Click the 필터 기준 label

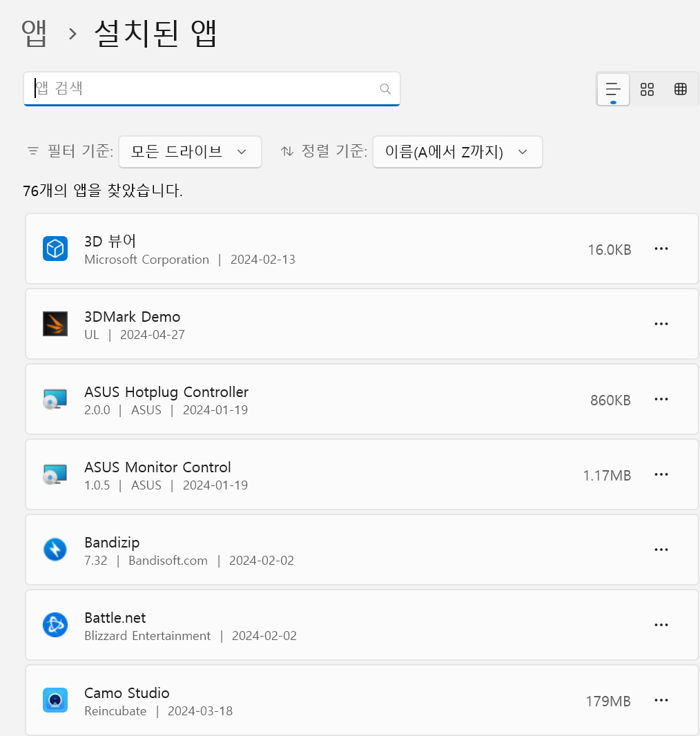[x=81, y=151]
